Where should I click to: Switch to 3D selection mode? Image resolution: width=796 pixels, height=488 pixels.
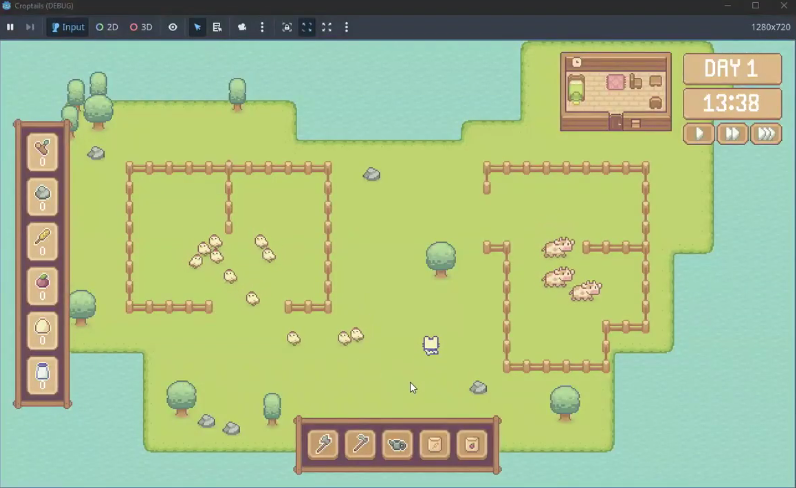click(141, 27)
